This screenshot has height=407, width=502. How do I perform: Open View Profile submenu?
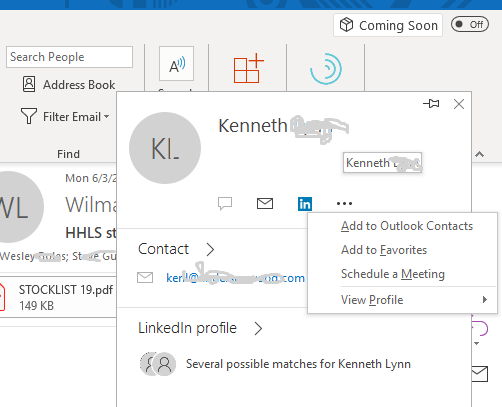[402, 300]
